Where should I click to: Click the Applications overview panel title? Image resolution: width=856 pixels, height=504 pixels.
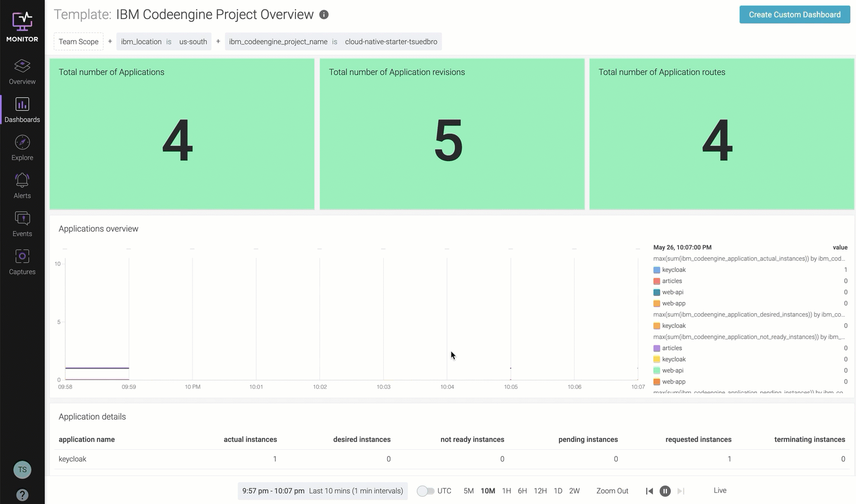(98, 229)
